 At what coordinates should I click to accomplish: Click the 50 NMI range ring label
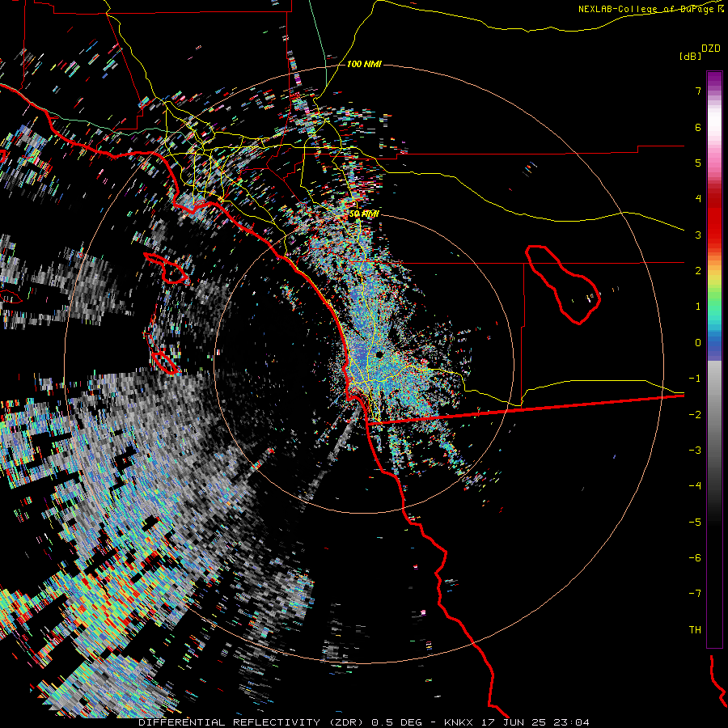[364, 214]
